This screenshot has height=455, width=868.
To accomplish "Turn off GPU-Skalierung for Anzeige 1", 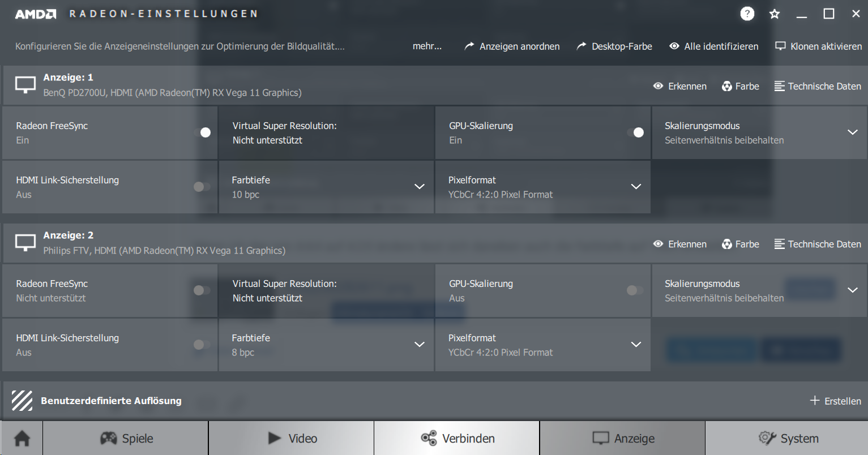I will point(635,132).
